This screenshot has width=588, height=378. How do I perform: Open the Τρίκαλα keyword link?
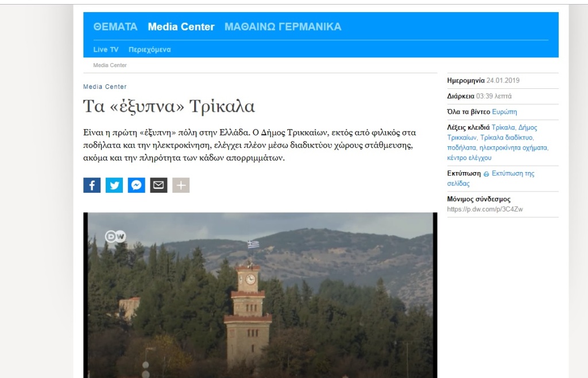[x=504, y=127]
